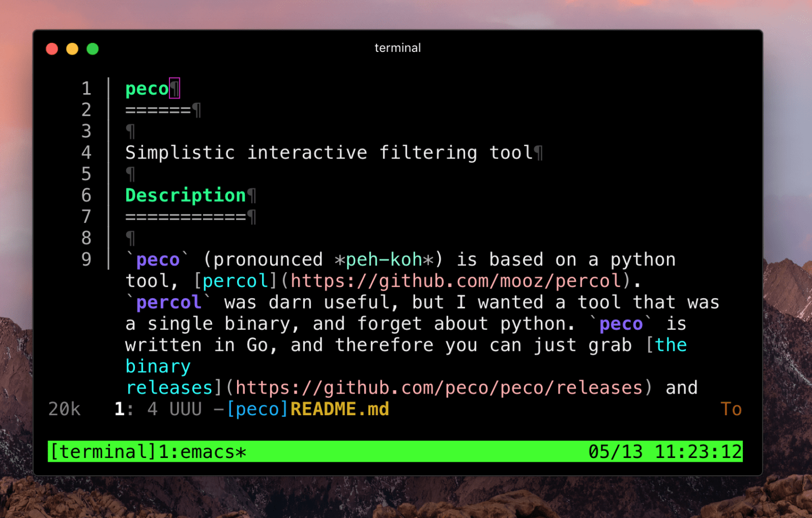Click the yellow minimize window button
The height and width of the screenshot is (518, 812).
point(72,49)
